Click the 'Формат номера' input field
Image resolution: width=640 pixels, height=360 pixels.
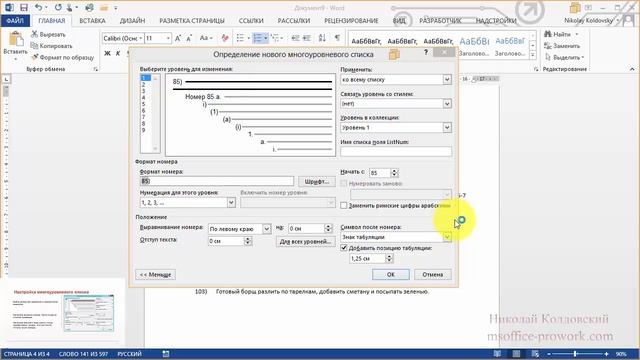217,181
